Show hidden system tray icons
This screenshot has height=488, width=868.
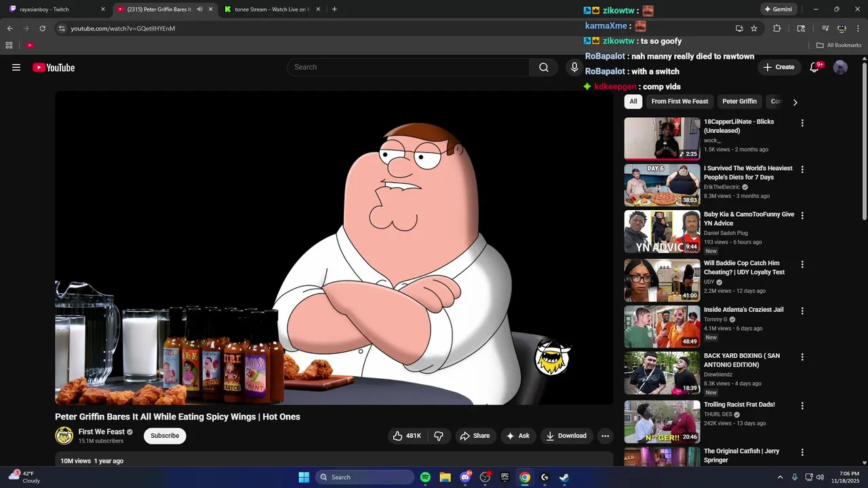(x=780, y=477)
